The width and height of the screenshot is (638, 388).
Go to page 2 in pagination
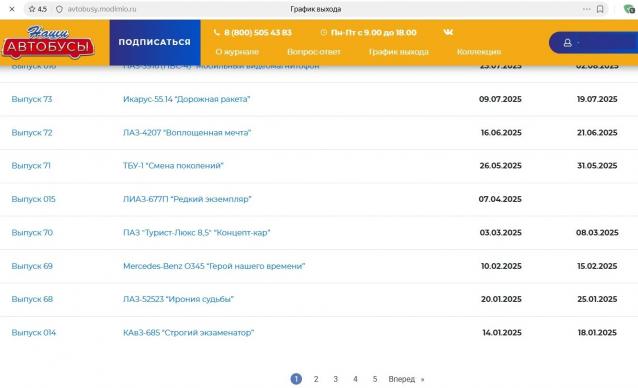(x=316, y=379)
